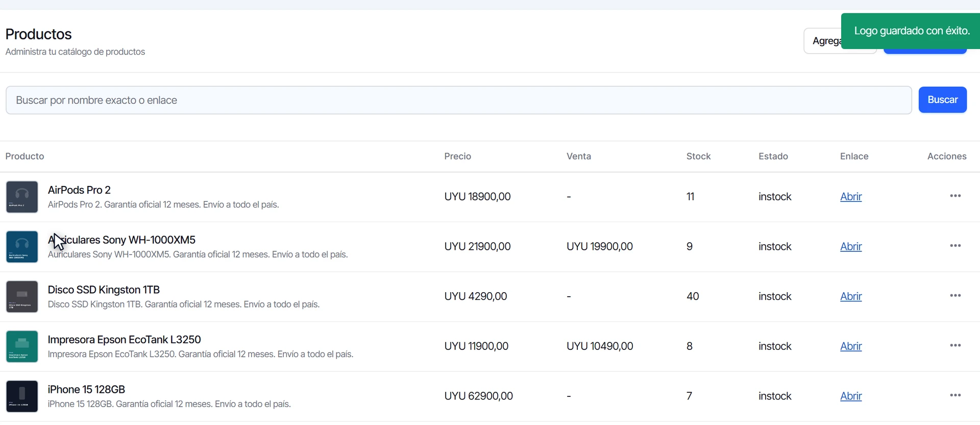The width and height of the screenshot is (980, 425).
Task: Click the Agregar button
Action: click(x=822, y=41)
